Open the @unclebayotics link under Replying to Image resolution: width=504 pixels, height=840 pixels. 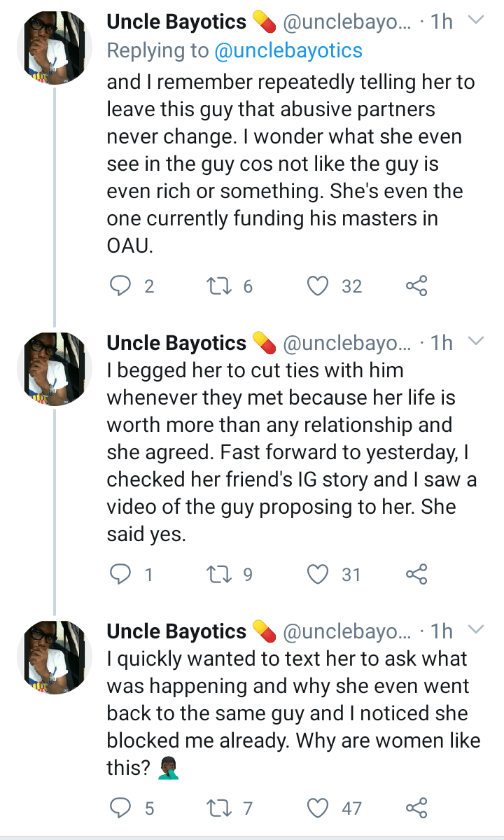tap(288, 50)
